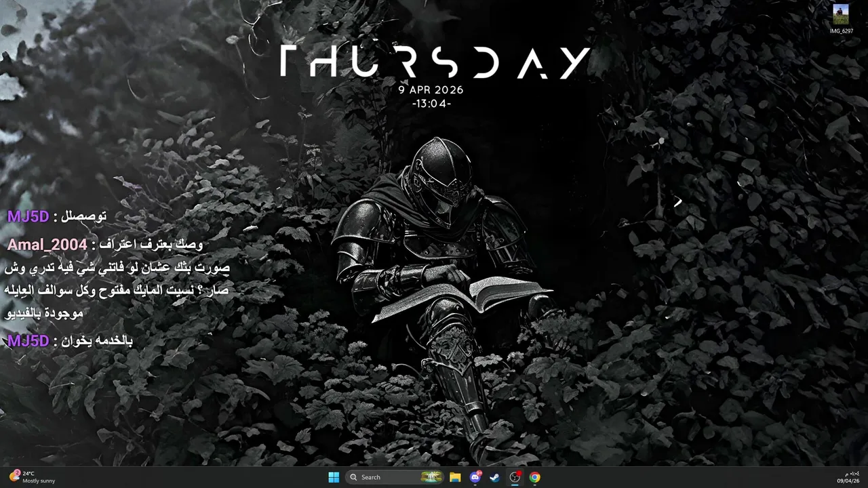868x488 pixels.
Task: Open the weather widget showing 24°C
Action: click(x=32, y=477)
